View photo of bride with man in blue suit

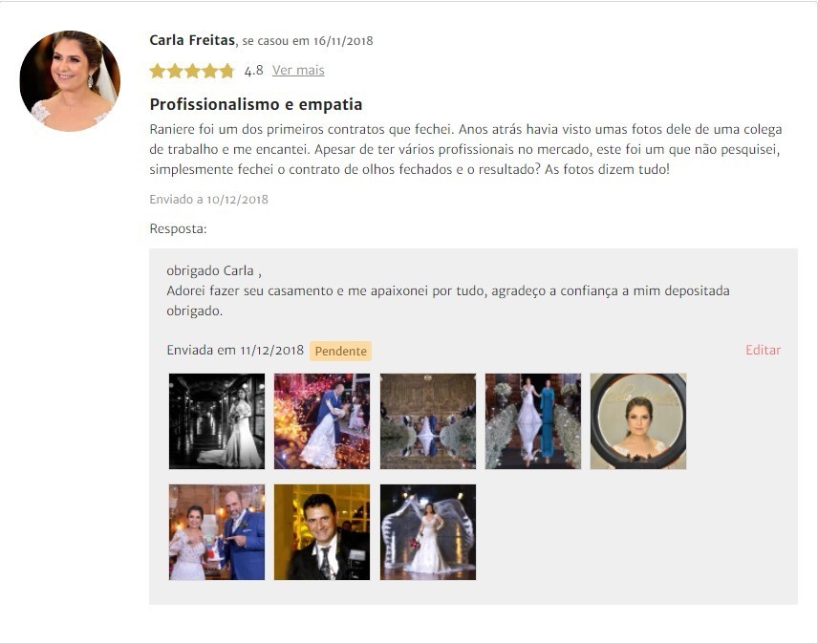pyautogui.click(x=217, y=532)
